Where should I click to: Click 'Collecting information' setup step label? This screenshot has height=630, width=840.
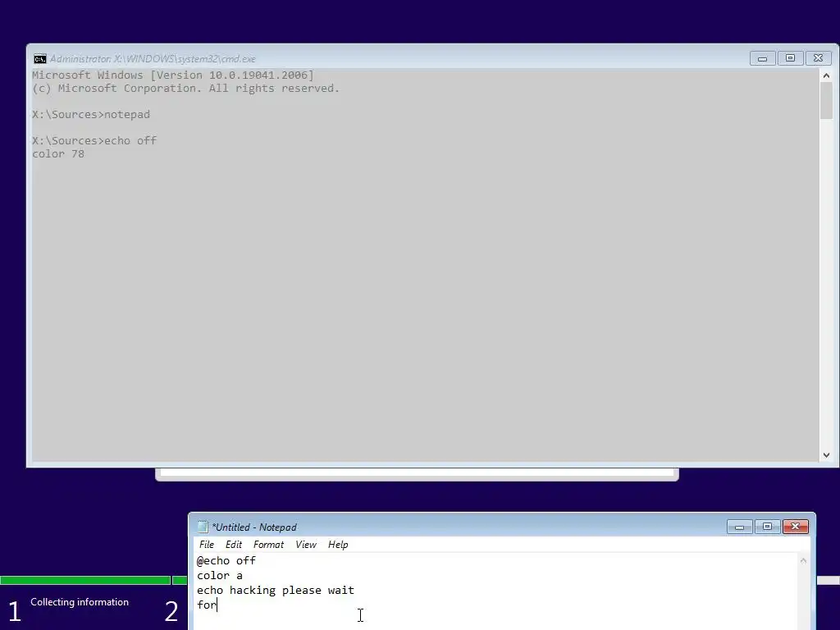click(80, 602)
